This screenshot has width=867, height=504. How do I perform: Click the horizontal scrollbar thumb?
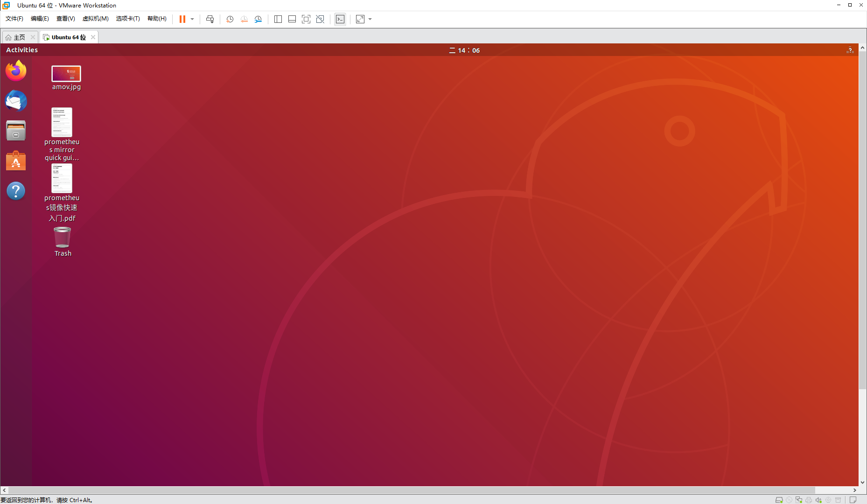tap(412, 490)
